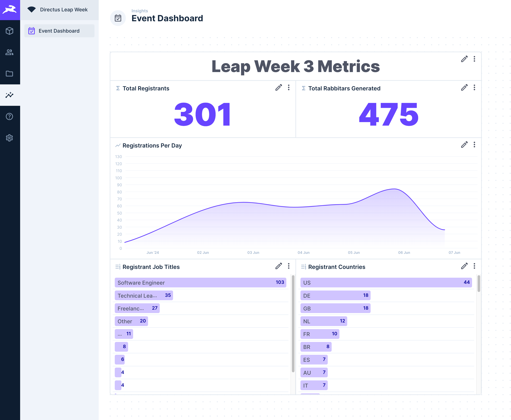
Task: Open options menu for Total Rabbitars Generated
Action: [x=474, y=88]
